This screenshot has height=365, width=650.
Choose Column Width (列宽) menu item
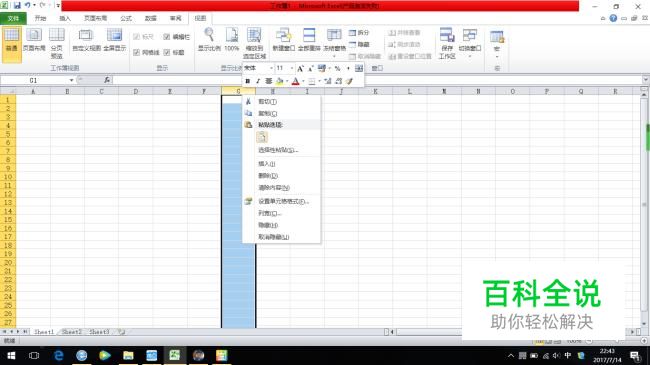click(x=281, y=214)
